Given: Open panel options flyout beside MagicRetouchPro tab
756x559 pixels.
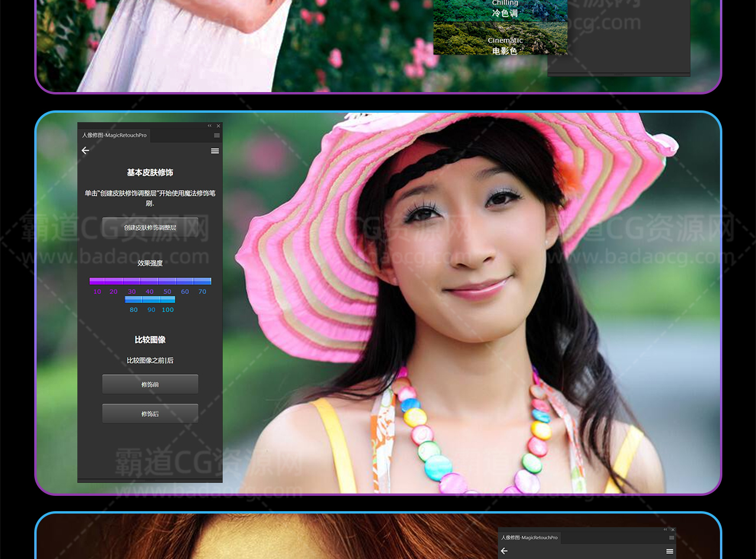Looking at the screenshot, I should point(217,136).
